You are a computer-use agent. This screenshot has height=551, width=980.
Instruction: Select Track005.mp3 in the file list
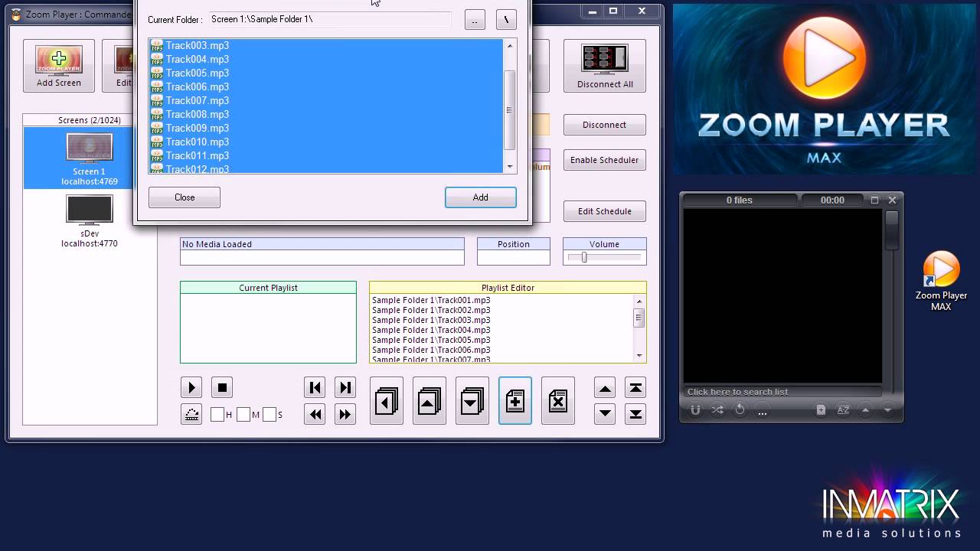coord(326,73)
